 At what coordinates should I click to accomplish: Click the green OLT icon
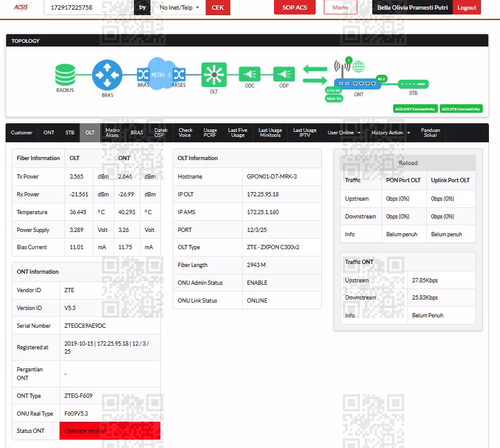coord(214,75)
